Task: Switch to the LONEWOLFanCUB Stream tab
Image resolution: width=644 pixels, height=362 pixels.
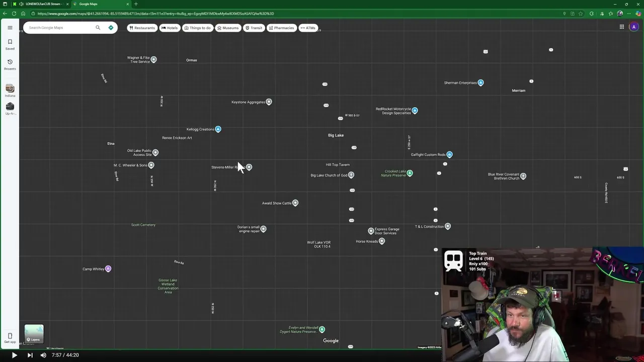Action: click(41, 4)
